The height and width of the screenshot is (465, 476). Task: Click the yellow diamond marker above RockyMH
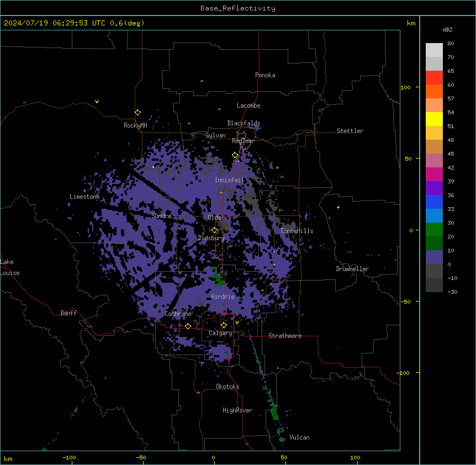(138, 112)
